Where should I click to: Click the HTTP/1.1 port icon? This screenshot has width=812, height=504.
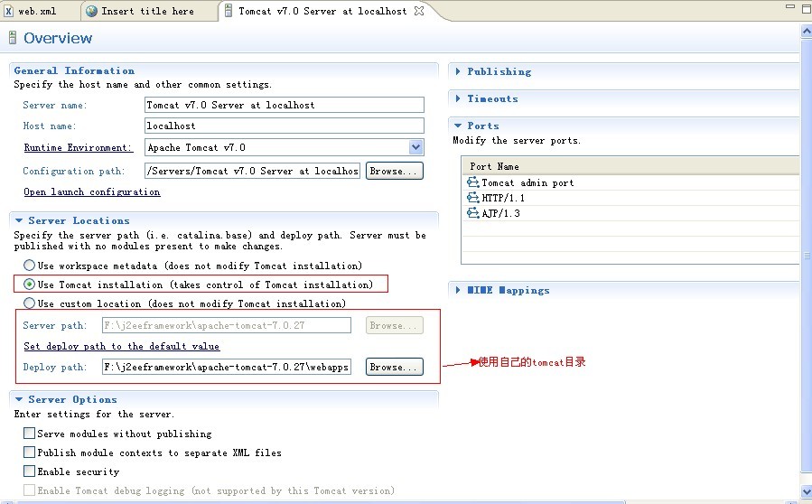(x=472, y=197)
